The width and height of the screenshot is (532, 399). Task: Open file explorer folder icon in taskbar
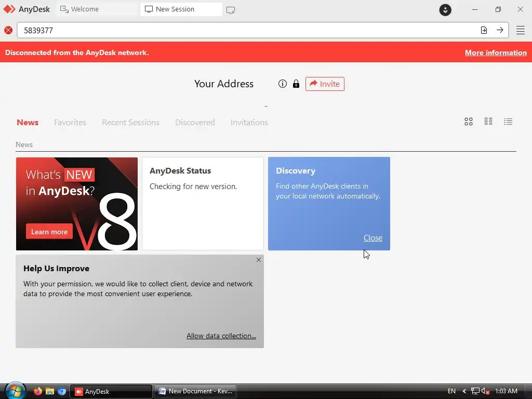click(50, 391)
